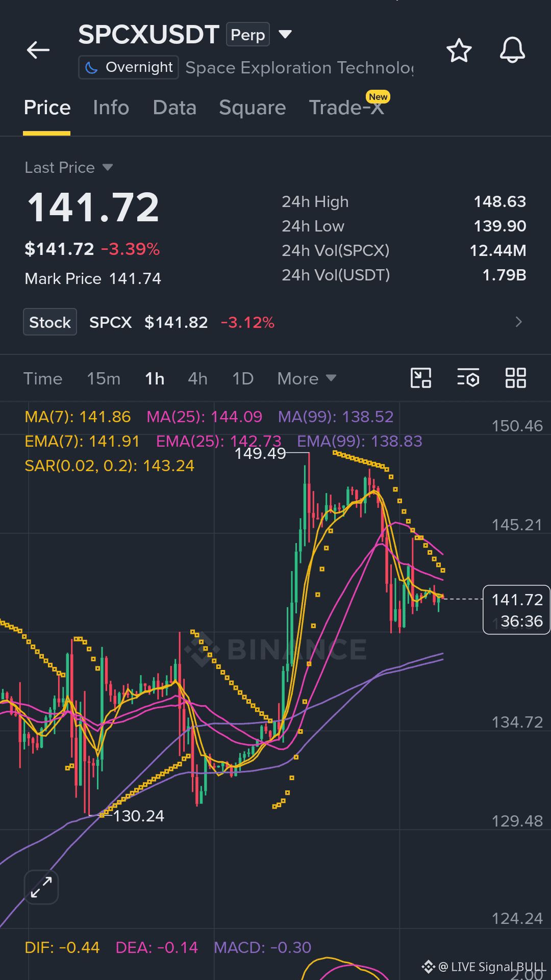This screenshot has height=980, width=551.
Task: Switch to the Square tab
Action: 253,108
